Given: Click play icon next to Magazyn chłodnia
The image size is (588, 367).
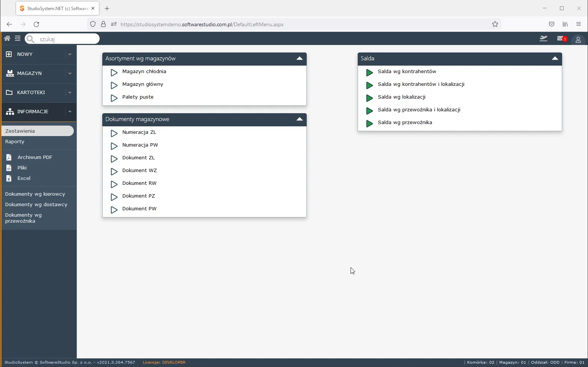Looking at the screenshot, I should pyautogui.click(x=114, y=72).
